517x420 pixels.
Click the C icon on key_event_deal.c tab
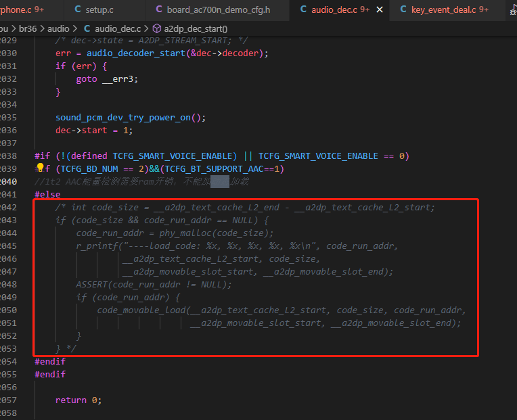pyautogui.click(x=403, y=9)
